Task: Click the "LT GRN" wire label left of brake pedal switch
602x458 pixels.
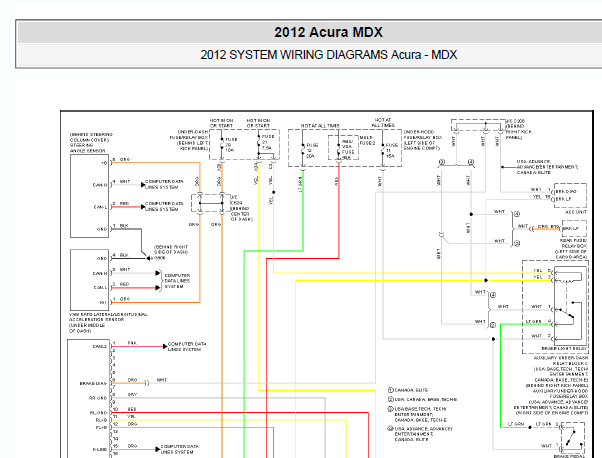Action: pos(516,424)
